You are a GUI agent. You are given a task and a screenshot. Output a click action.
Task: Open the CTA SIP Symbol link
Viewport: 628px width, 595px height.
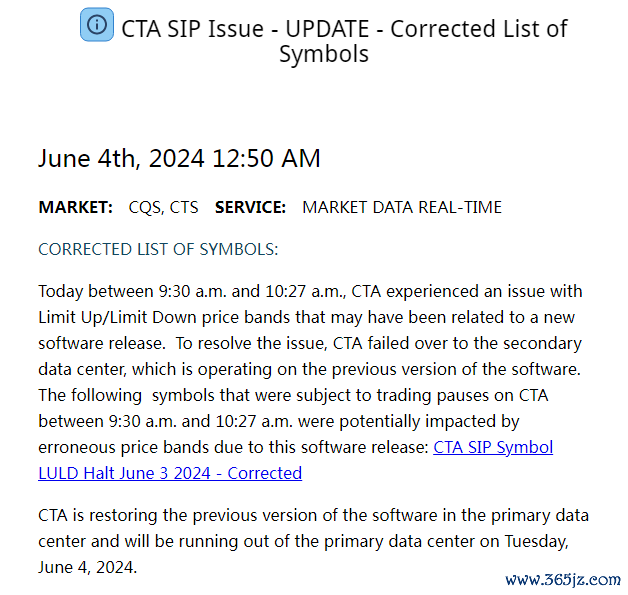[493, 447]
